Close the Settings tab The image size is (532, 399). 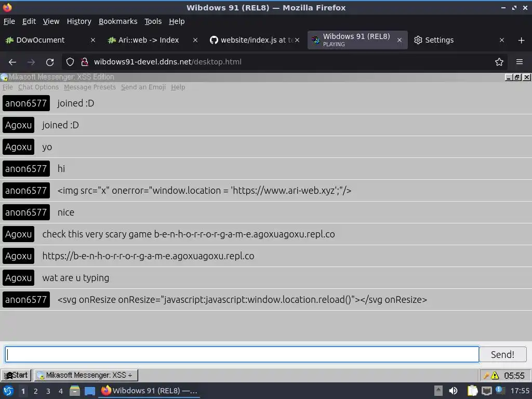502,40
